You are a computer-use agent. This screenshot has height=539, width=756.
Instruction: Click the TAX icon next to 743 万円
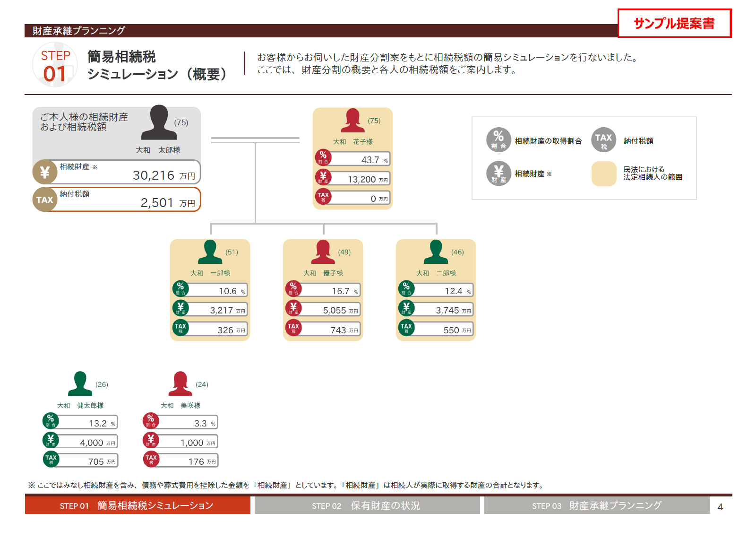point(293,328)
